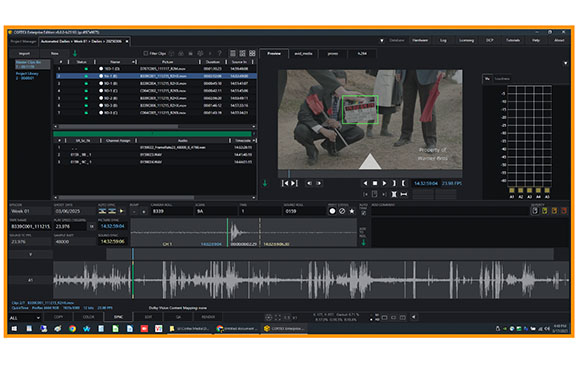Click the speaker icon in bottom bar
This screenshot has height=373, width=580.
[x=414, y=317]
